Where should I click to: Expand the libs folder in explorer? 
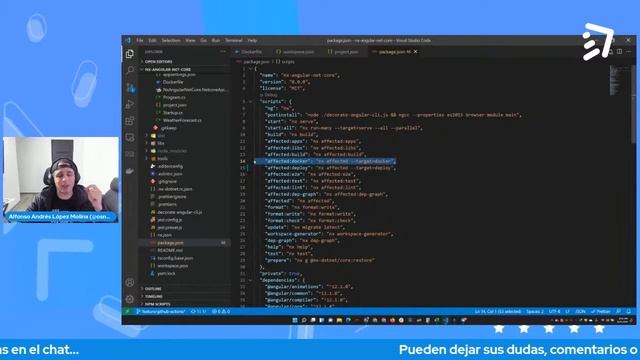point(184,143)
